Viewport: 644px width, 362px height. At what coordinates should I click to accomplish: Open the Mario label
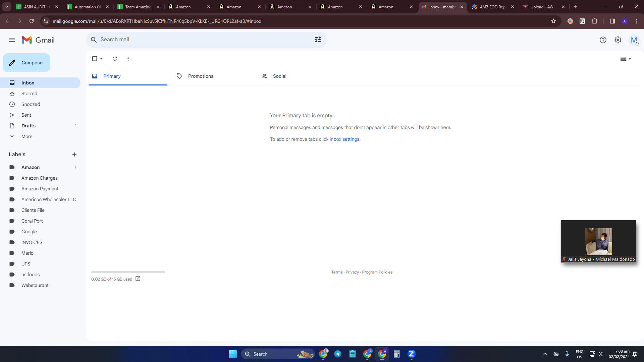40,253
